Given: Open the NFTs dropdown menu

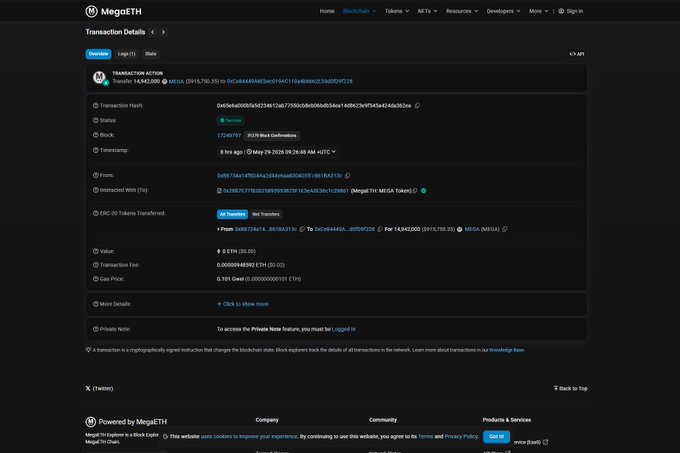Looking at the screenshot, I should tap(427, 11).
